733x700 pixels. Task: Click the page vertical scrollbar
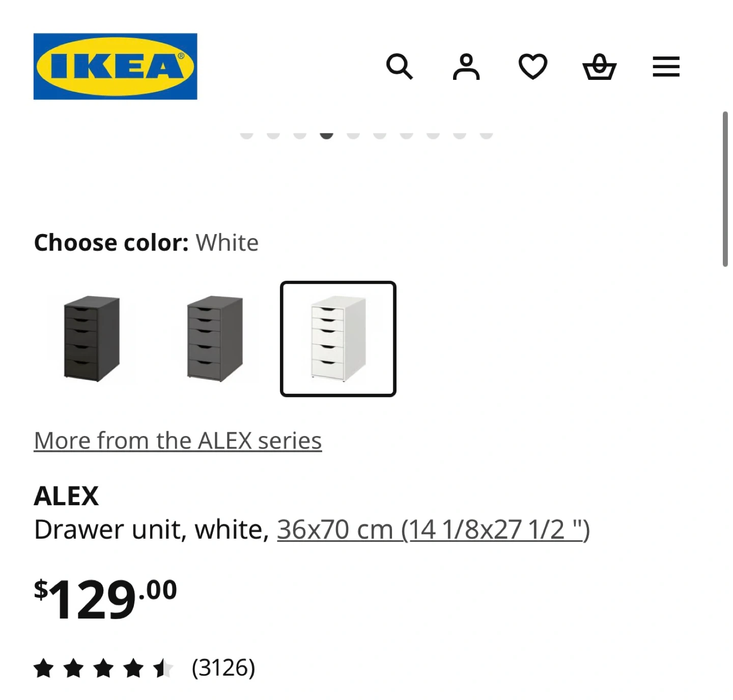725,188
